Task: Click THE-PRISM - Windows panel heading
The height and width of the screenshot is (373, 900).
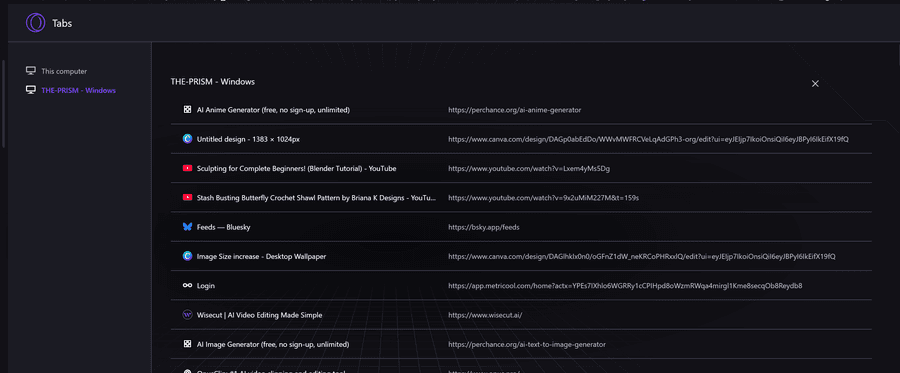Action: pos(212,81)
